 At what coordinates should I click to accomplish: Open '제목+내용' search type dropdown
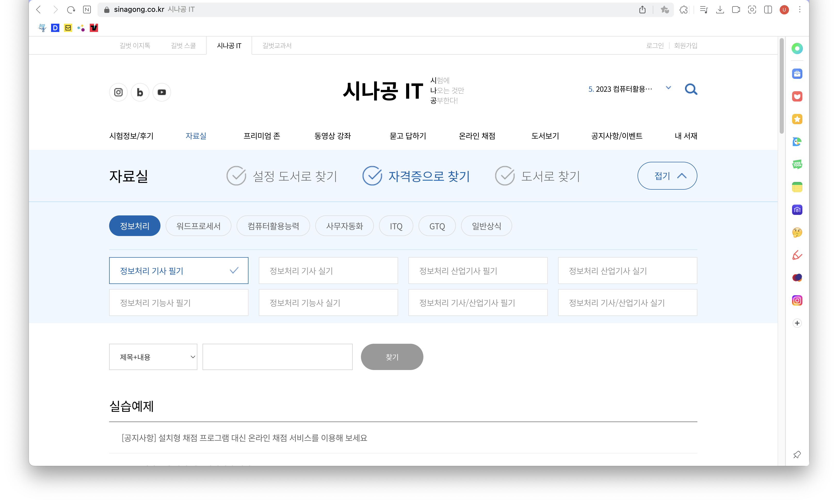pyautogui.click(x=153, y=357)
